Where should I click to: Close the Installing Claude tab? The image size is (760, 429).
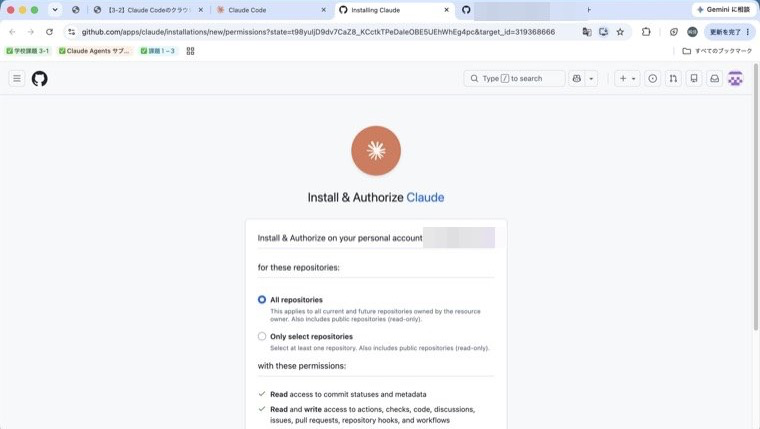click(446, 10)
